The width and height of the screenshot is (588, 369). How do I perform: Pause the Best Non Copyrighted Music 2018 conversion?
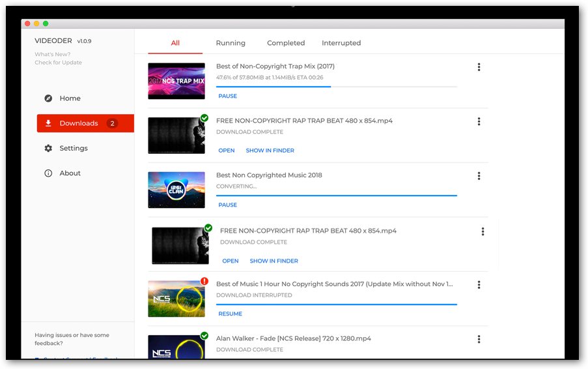(228, 205)
